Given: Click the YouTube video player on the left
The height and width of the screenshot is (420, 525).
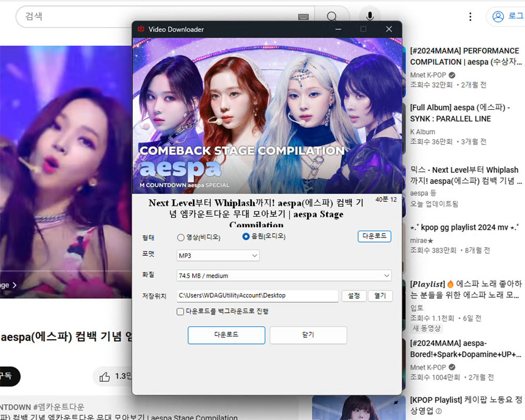Looking at the screenshot, I should pos(66,172).
